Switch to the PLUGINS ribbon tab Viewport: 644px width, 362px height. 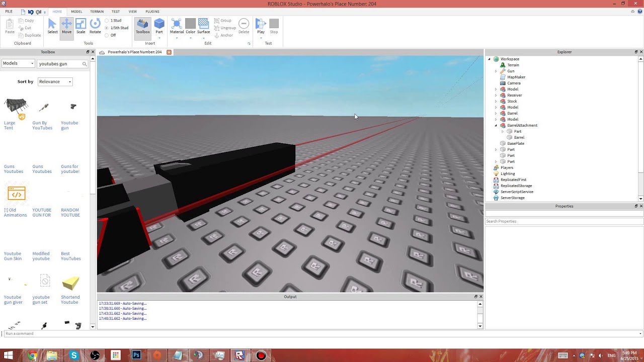(152, 12)
